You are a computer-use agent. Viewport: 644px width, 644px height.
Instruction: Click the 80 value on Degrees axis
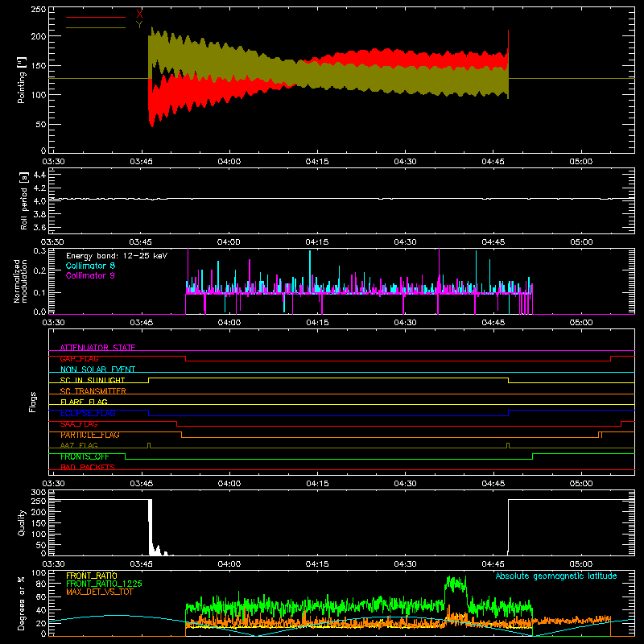click(42, 584)
